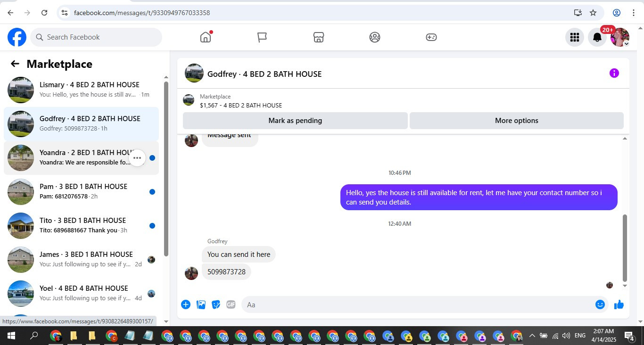Viewport: 644px width, 345px height.
Task: Send a thumbs up like
Action: coord(619,304)
